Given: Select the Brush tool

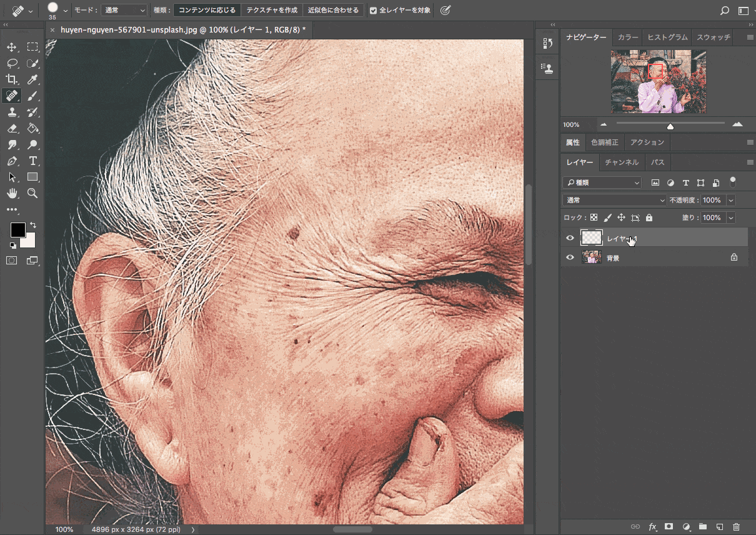Looking at the screenshot, I should point(32,96).
